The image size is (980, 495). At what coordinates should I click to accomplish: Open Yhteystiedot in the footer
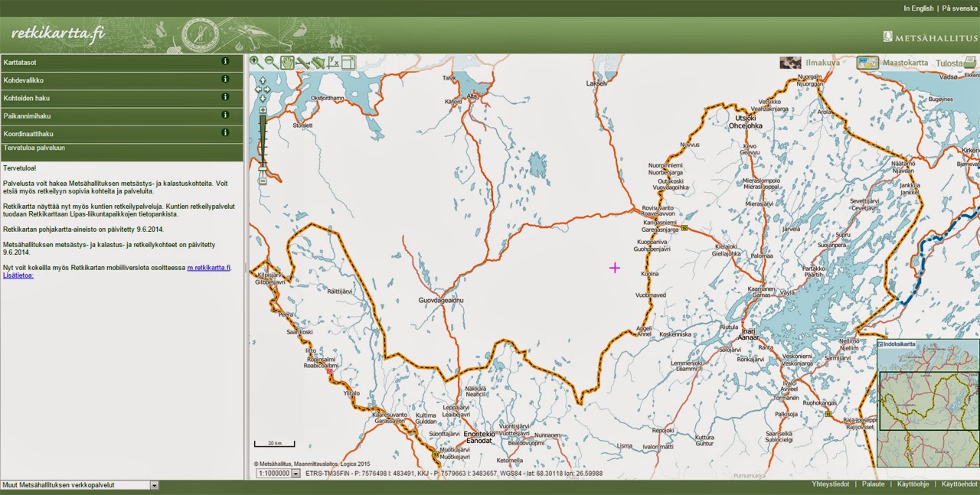coord(830,484)
